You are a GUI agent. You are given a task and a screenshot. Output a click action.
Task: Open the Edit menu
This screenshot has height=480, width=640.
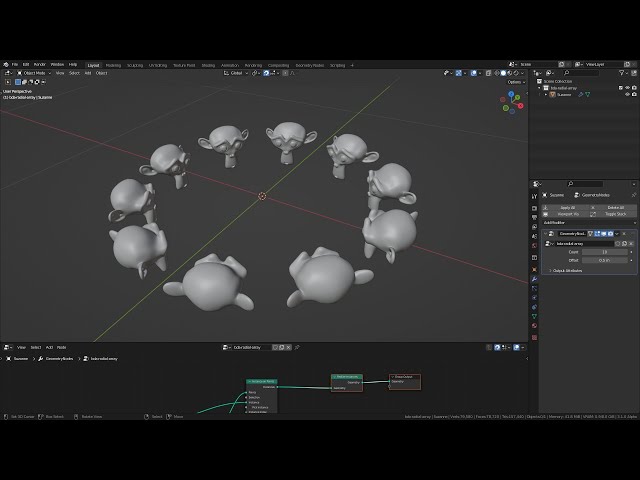(x=26, y=65)
